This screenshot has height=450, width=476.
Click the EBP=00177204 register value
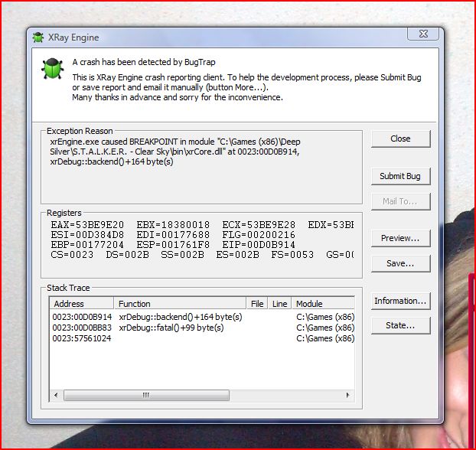pos(87,245)
